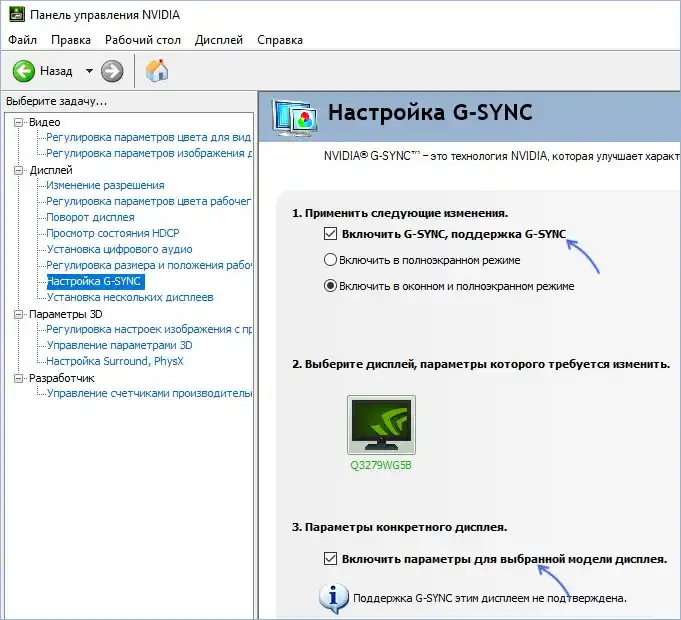Viewport: 681px width, 620px height.
Task: Open 'Управление счетчиками производительности' task
Action: click(x=149, y=393)
